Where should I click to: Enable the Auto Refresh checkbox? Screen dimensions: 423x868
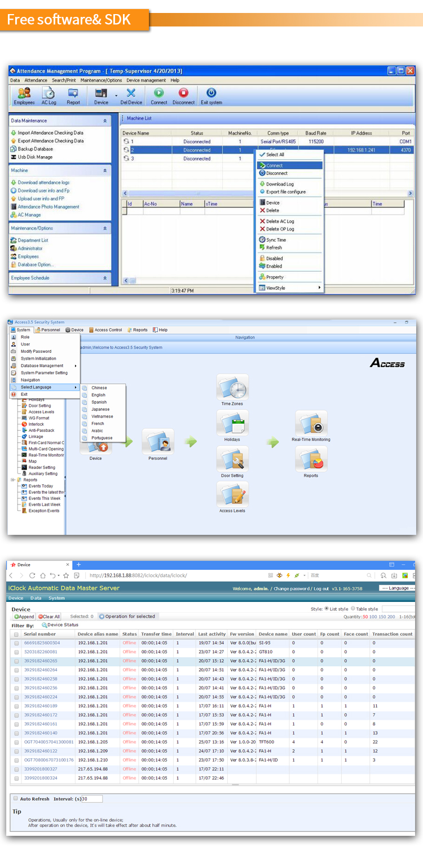coord(15,799)
